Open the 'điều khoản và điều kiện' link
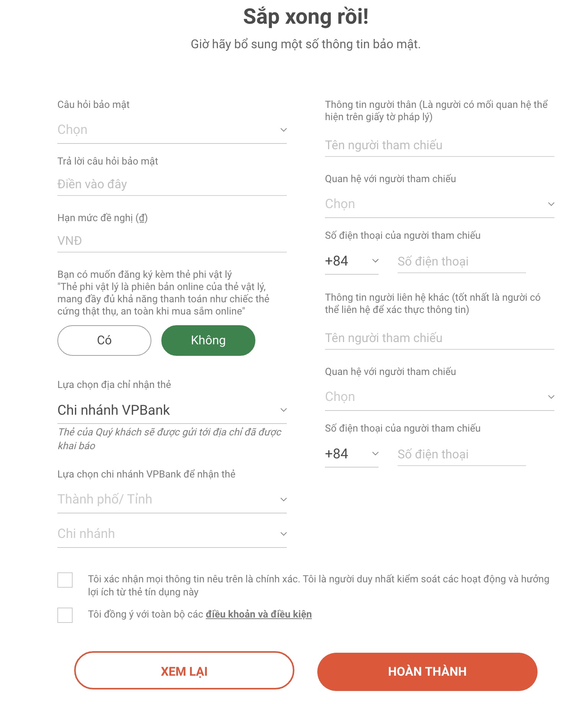588x704 pixels. (x=259, y=614)
